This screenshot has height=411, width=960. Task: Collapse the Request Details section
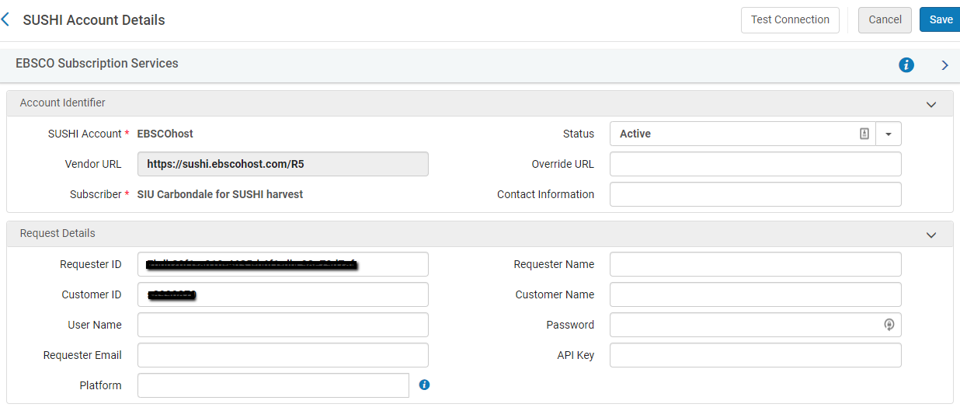click(x=931, y=235)
